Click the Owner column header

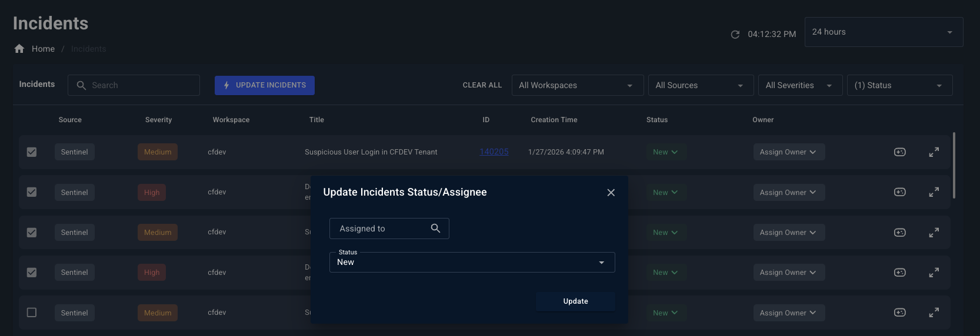[763, 120]
